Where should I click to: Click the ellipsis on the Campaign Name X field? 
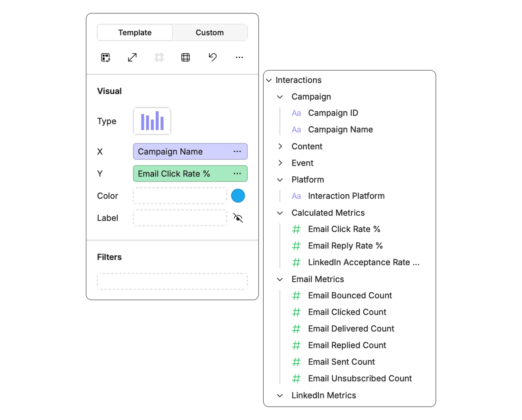tap(237, 151)
